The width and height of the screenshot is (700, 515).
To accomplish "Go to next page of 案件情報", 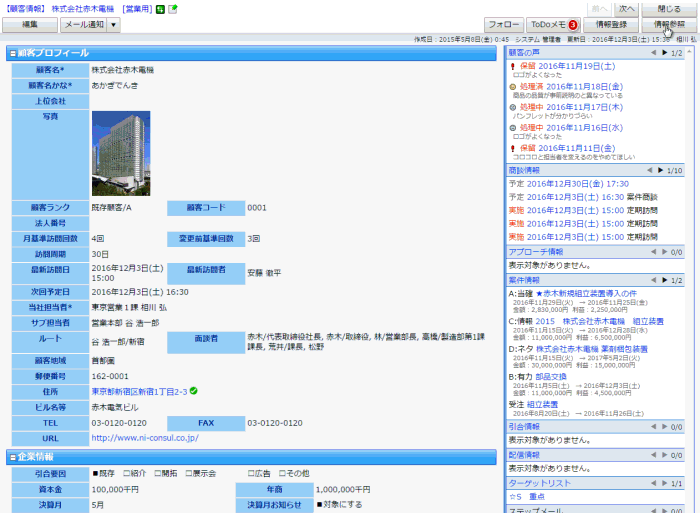I will (x=660, y=281).
